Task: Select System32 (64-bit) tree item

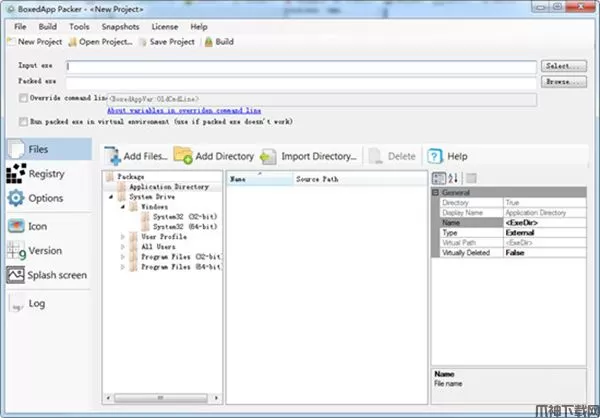Action: (x=185, y=227)
